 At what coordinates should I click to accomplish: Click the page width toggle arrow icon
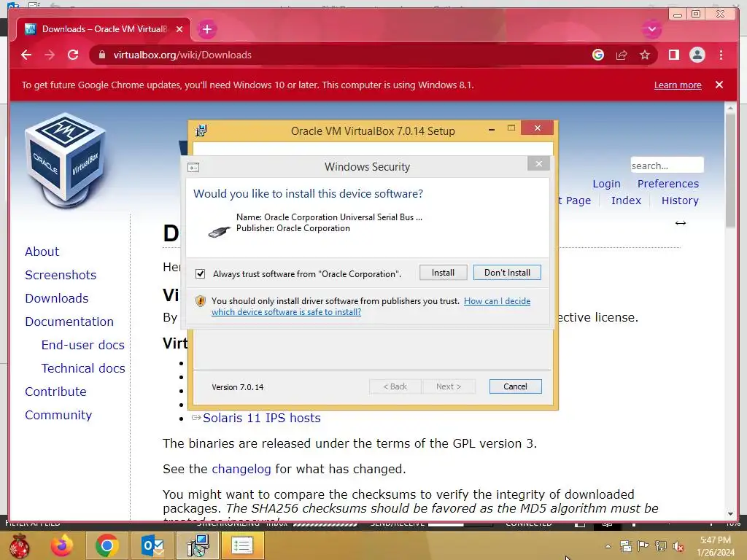[681, 223]
